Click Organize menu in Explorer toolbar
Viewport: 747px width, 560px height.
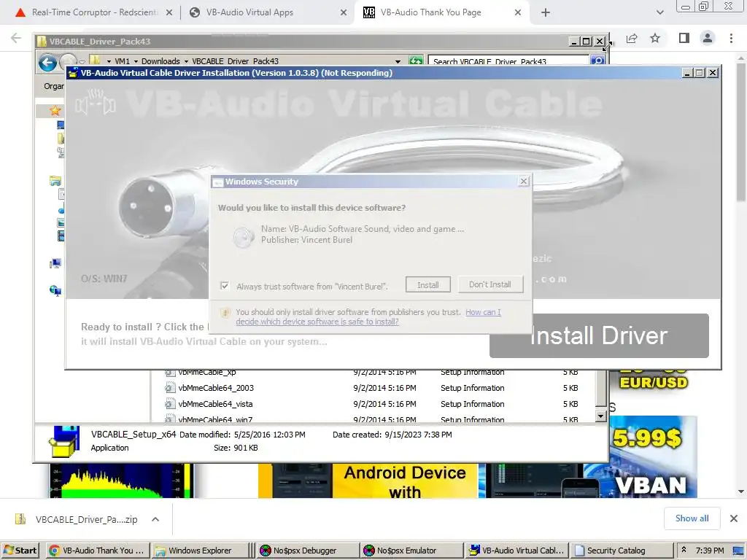tap(54, 86)
